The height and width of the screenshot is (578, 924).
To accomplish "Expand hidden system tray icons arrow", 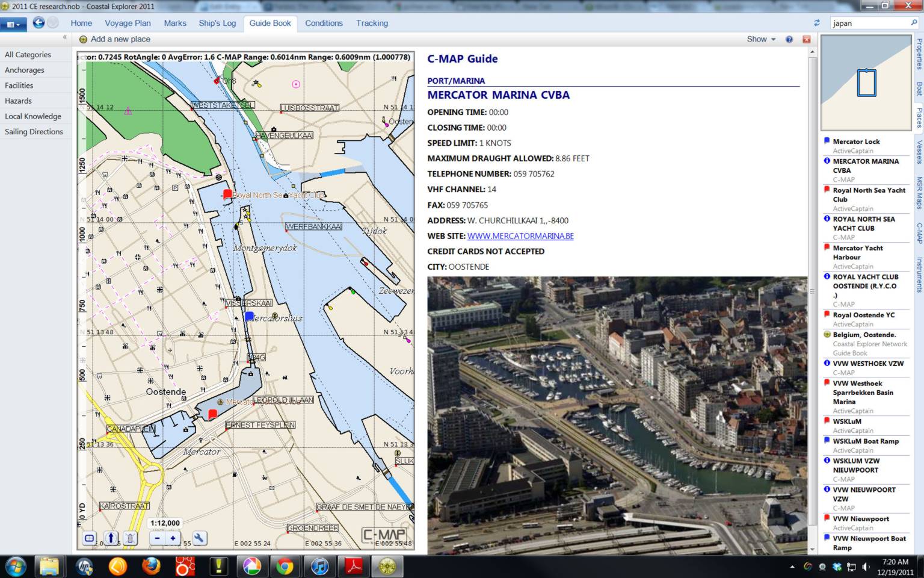I will pyautogui.click(x=792, y=567).
